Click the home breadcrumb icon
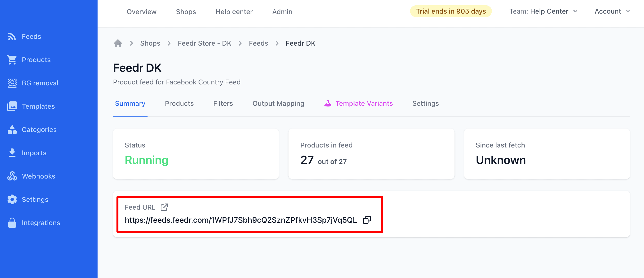Viewport: 644px width, 278px height. [118, 43]
